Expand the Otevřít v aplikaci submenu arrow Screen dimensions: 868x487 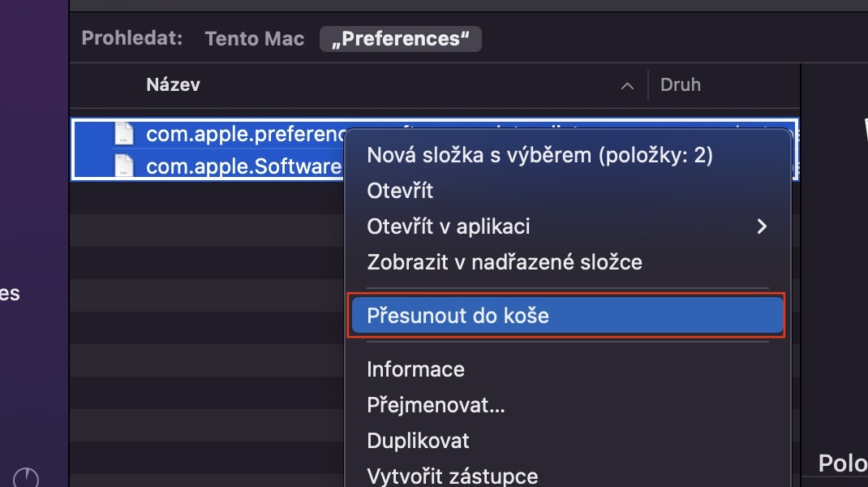tap(761, 226)
